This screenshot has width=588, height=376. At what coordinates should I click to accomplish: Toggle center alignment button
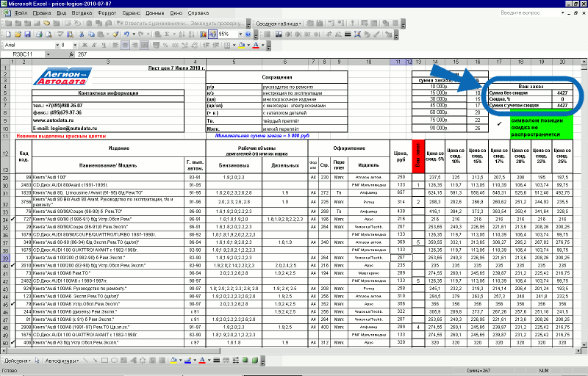pos(125,46)
